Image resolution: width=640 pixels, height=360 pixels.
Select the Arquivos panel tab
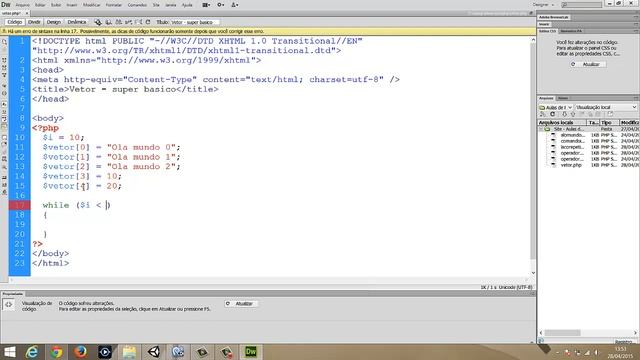pyautogui.click(x=546, y=98)
